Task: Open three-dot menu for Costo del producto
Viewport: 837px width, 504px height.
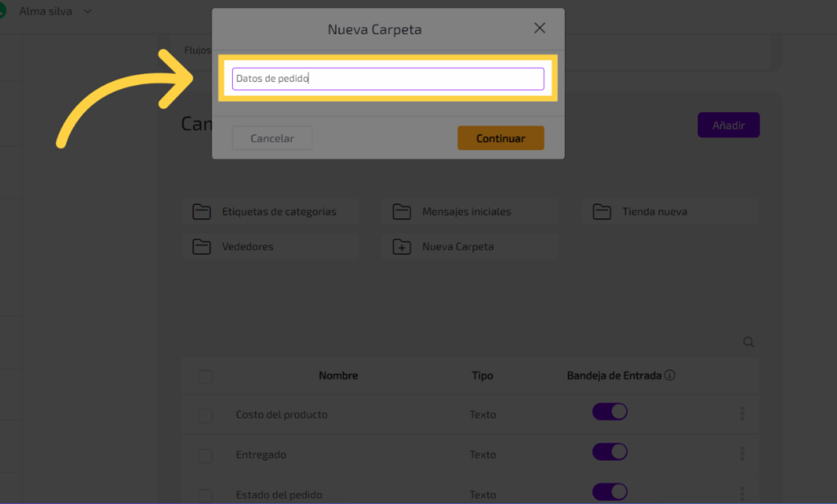Action: click(x=742, y=413)
